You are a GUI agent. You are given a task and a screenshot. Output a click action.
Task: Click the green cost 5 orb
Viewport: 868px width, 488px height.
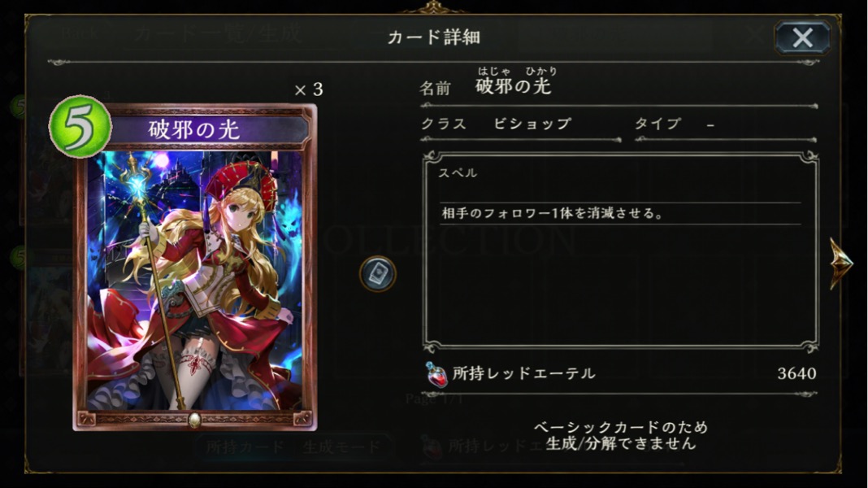80,126
